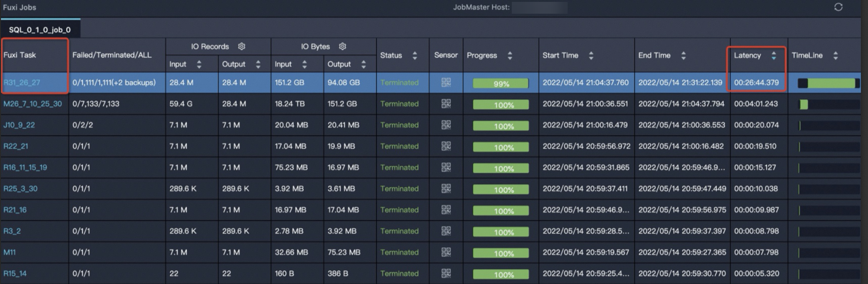Viewport: 868px width, 284px height.
Task: Click the 18.24 TB input bytes cell
Action: [290, 103]
